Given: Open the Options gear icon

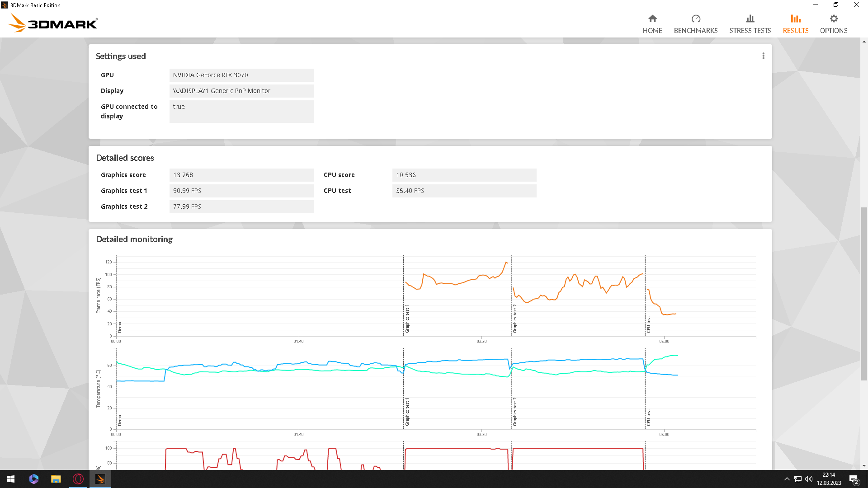Looking at the screenshot, I should pos(833,19).
